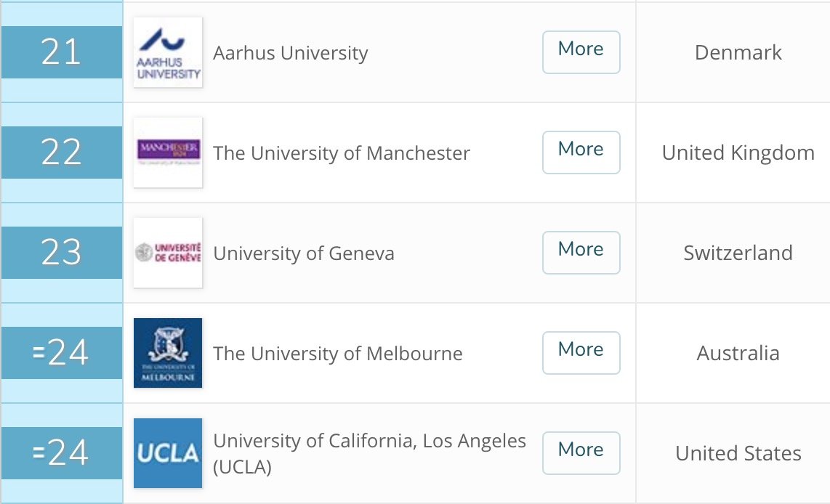Select the rank 22 cell
The height and width of the screenshot is (504, 830).
[x=62, y=153]
